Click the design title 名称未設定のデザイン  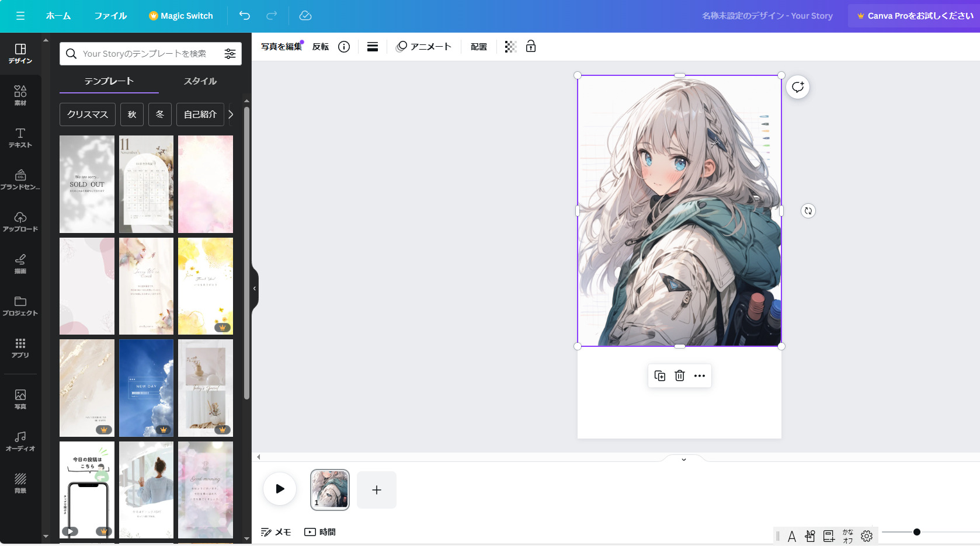click(x=767, y=16)
